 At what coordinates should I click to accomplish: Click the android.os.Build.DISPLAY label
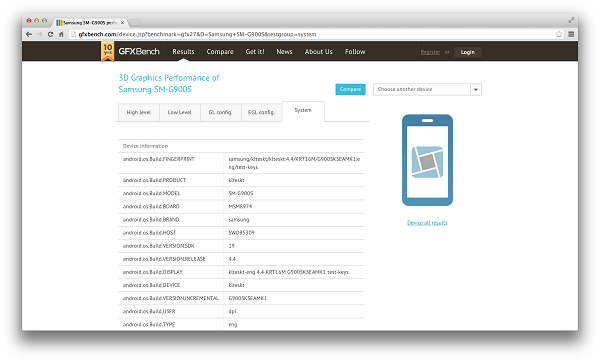153,272
